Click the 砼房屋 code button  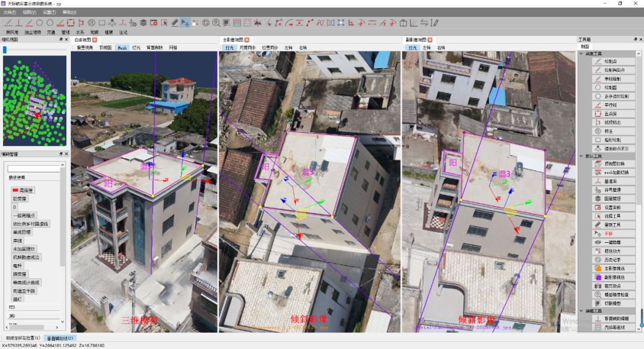pyautogui.click(x=20, y=199)
